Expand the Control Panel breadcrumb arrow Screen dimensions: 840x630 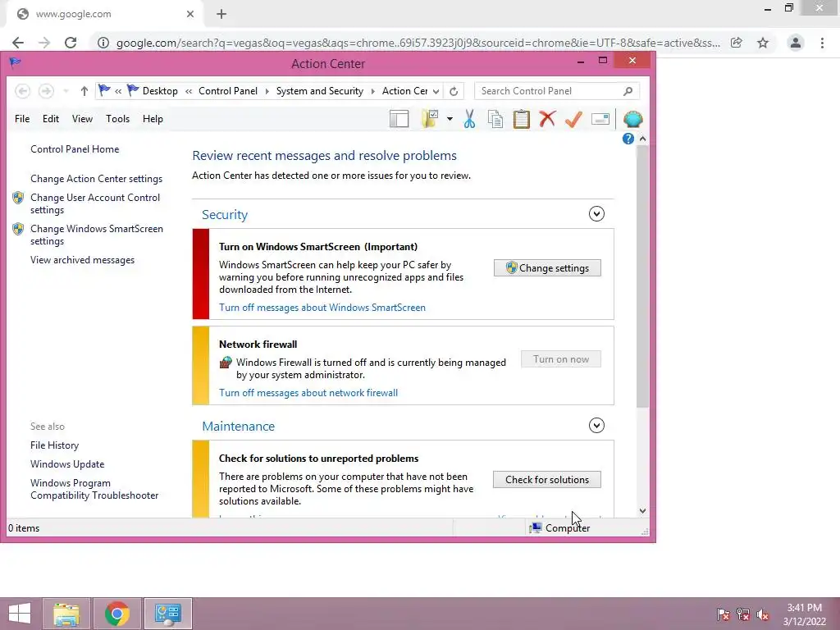pyautogui.click(x=267, y=91)
